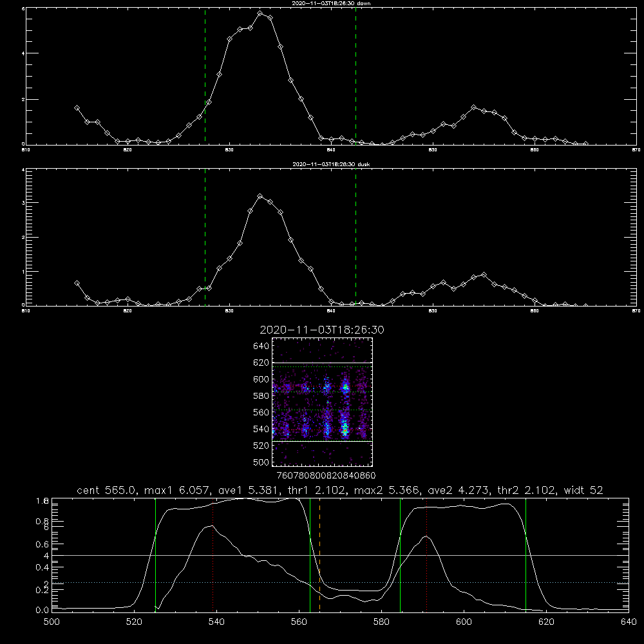
Task: Click the '2020-11-03T18:26:30 dusk' plot title
Action: point(331,164)
